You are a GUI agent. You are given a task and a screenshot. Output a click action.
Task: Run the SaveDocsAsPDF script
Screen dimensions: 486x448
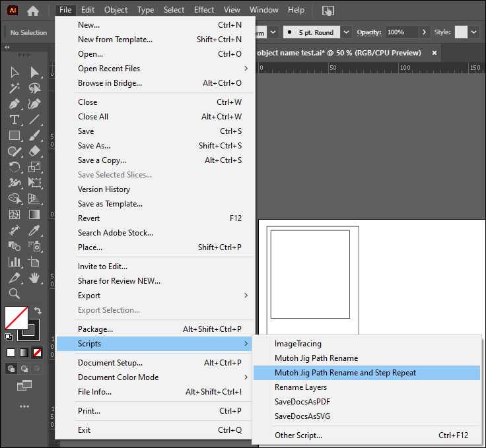[366, 402]
